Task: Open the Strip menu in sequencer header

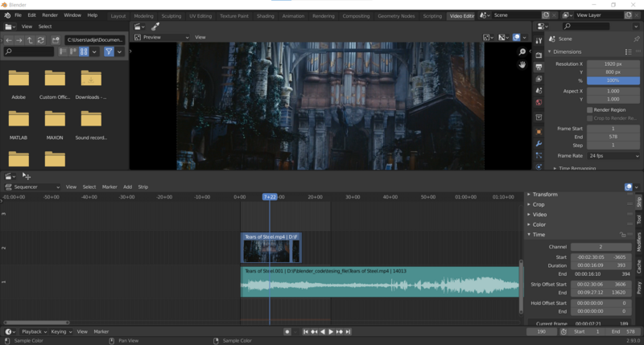Action: [x=143, y=187]
